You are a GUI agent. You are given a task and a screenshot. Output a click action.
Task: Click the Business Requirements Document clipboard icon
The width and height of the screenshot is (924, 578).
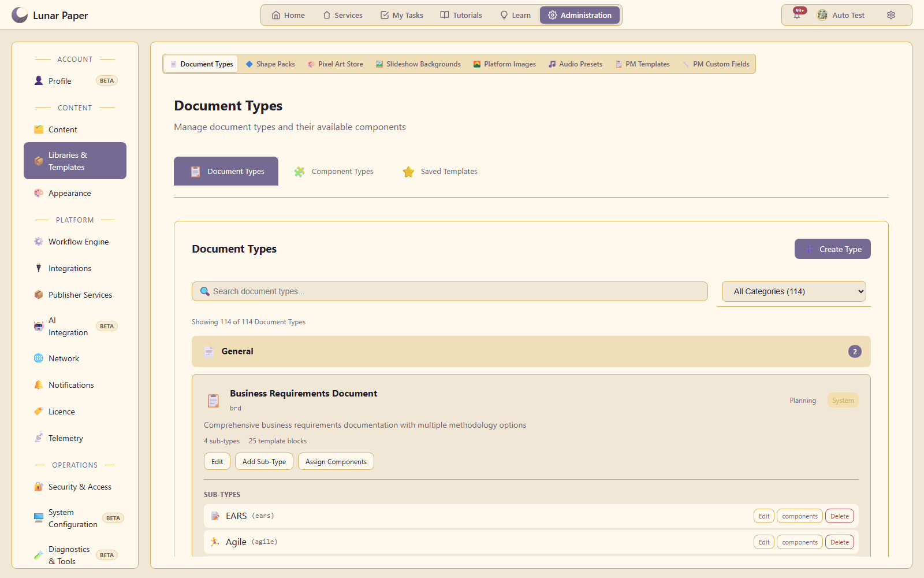(213, 401)
